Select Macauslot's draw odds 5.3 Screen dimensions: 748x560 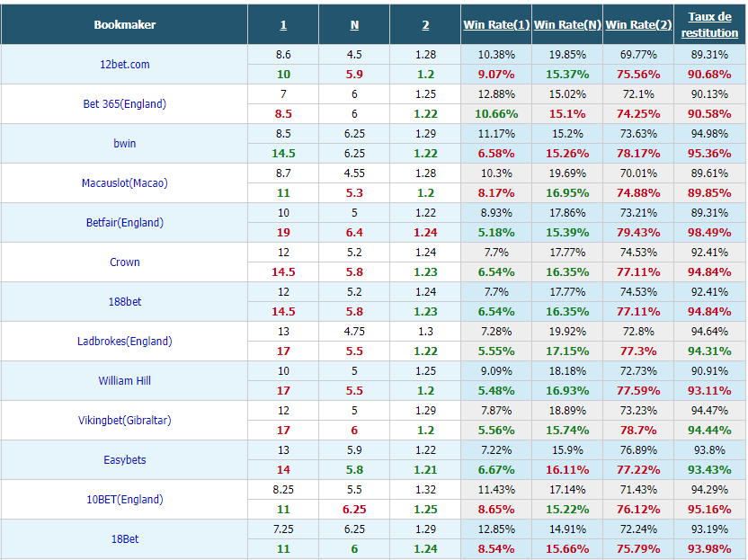tap(354, 193)
